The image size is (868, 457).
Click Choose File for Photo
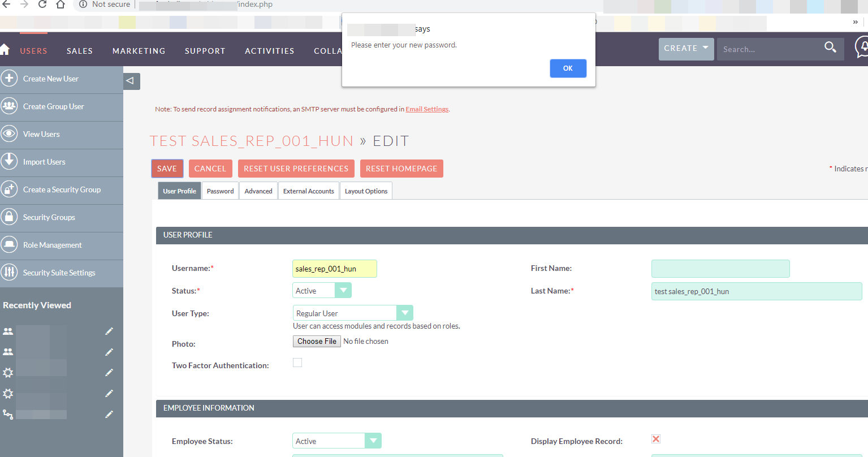point(317,341)
